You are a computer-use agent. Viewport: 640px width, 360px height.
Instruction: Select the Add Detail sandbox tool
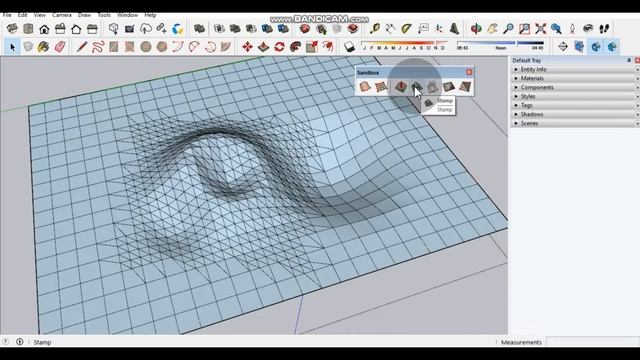pos(449,87)
